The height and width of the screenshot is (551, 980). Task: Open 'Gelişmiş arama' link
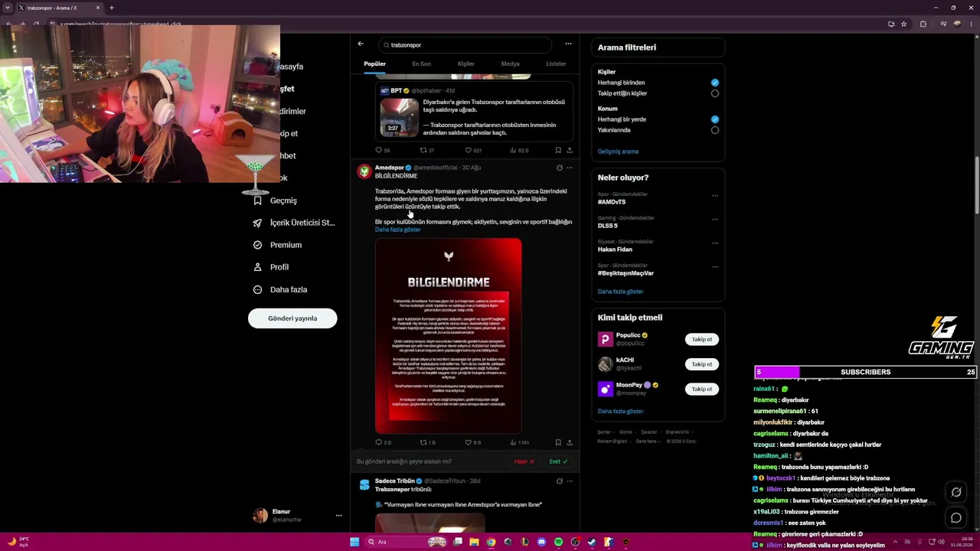[x=618, y=152]
